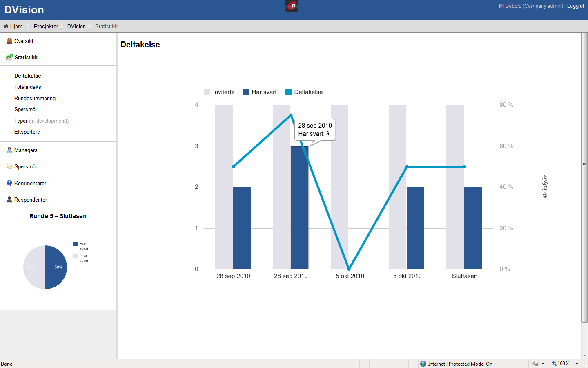
Task: Open the zoom level dropdown arrow
Action: click(x=577, y=364)
